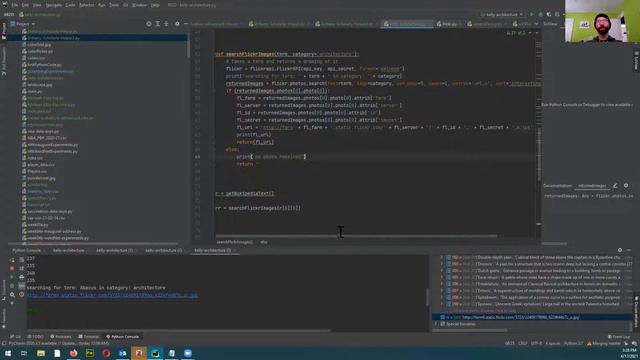Open the Terminal tool window
Viewport: 640px width, 360px height.
coord(88,337)
